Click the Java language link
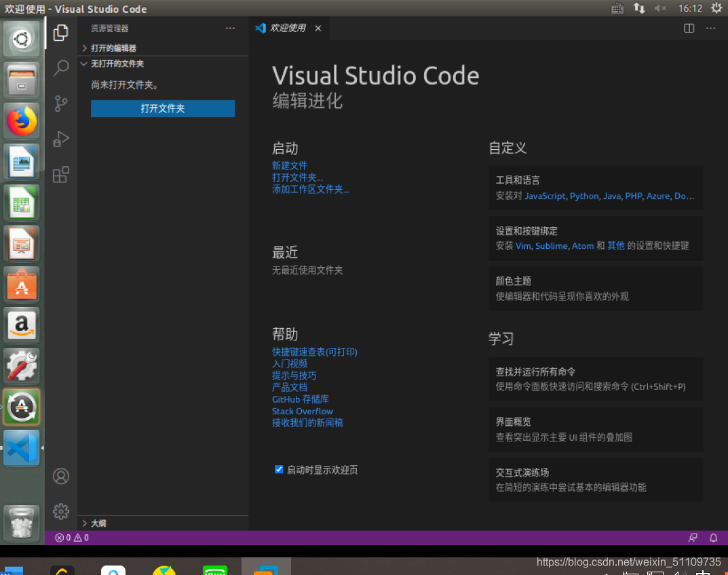This screenshot has height=575, width=728. click(612, 196)
